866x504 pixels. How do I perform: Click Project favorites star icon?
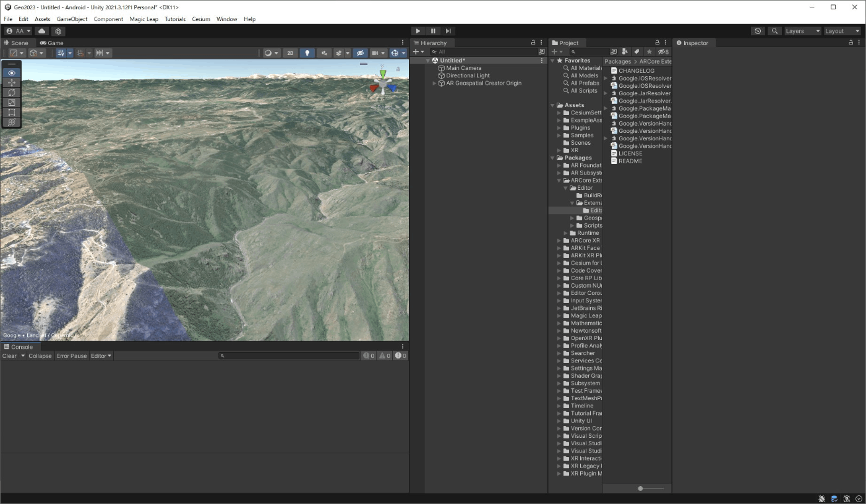pos(649,52)
